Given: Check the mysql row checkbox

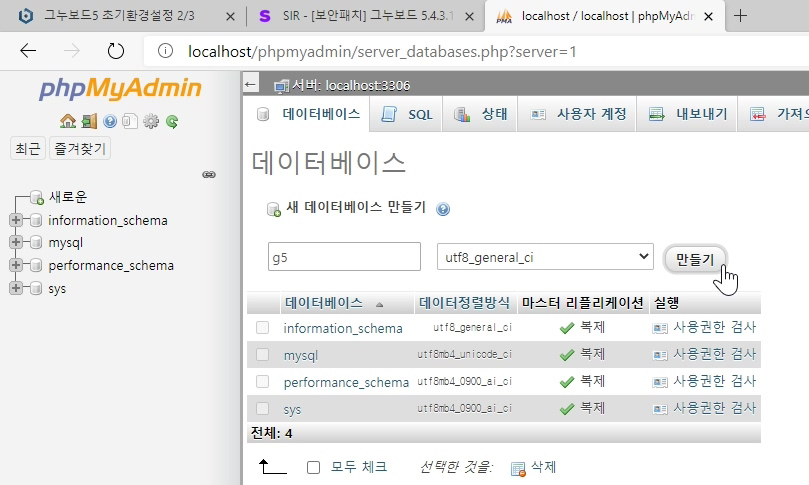Looking at the screenshot, I should coord(263,354).
